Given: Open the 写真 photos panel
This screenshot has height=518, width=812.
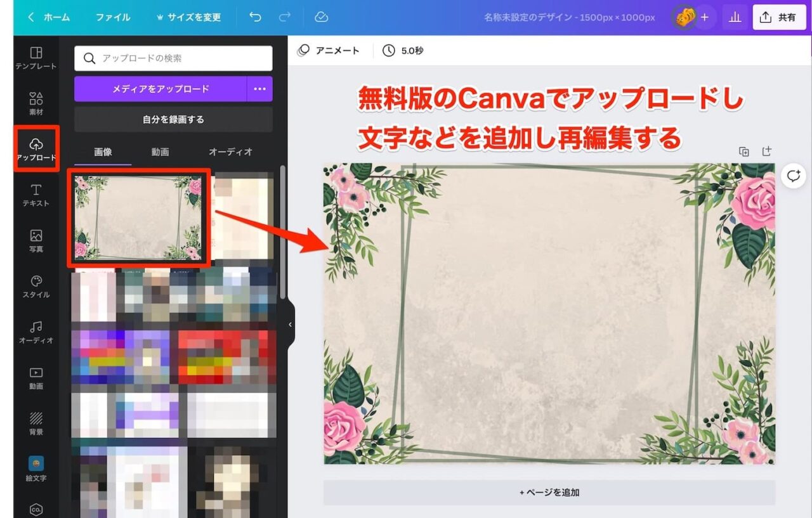Looking at the screenshot, I should click(36, 240).
